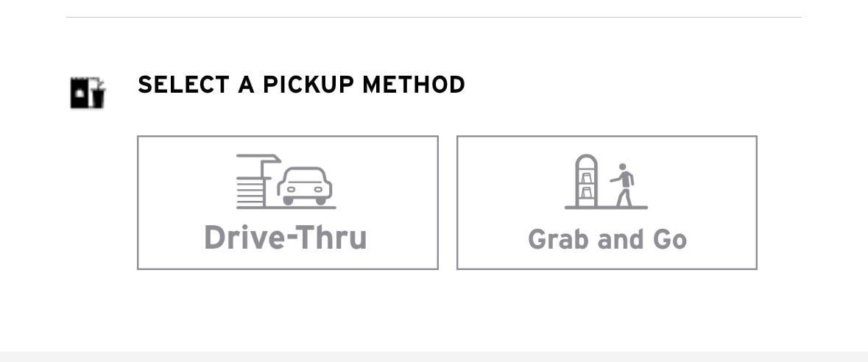The image size is (868, 362).
Task: Click the word "PICKUP" in the heading
Action: tap(308, 85)
